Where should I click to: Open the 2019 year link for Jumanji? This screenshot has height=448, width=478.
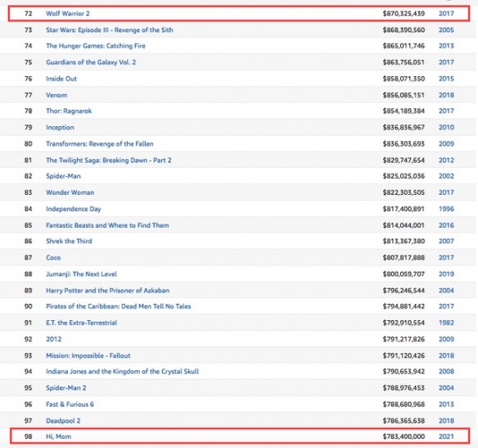pyautogui.click(x=446, y=274)
